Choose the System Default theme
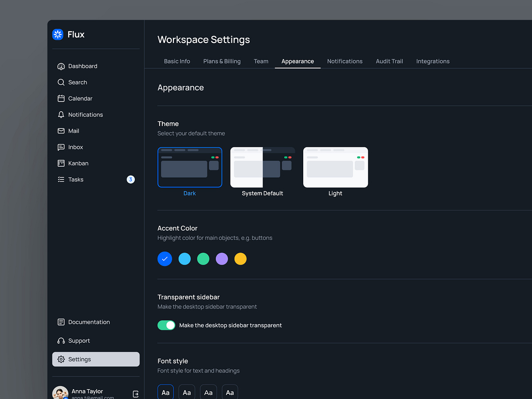The height and width of the screenshot is (399, 532). [x=262, y=167]
